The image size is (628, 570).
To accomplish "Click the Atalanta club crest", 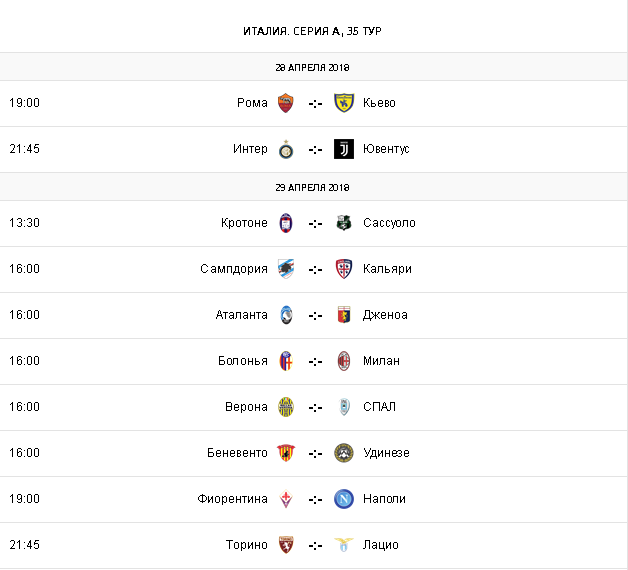I will click(x=286, y=315).
